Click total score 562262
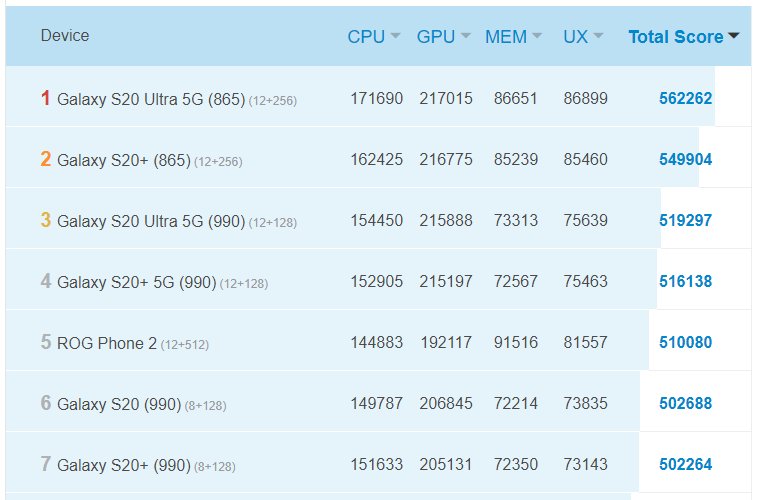Screen dimensions: 757x500 click(686, 98)
